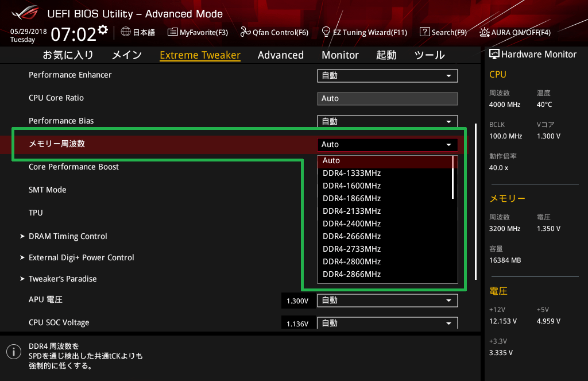
Task: Expand Tweaker's Paradise submenu
Action: click(x=63, y=279)
